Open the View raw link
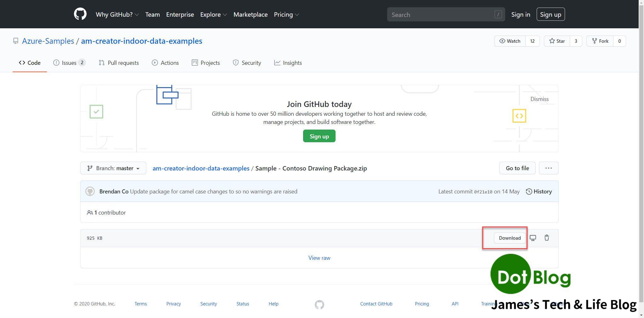Screen dimensions: 644x318 (319, 258)
